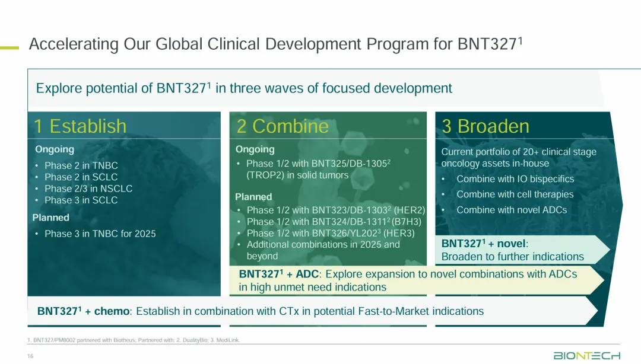
Task: Click 'Combine with novel ADCs' bullet
Action: pos(511,210)
